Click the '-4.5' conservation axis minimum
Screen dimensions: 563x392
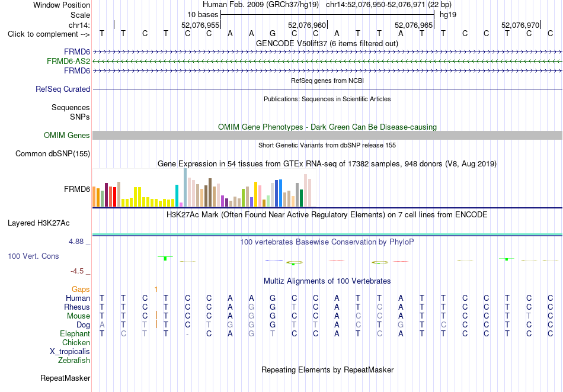tap(77, 271)
